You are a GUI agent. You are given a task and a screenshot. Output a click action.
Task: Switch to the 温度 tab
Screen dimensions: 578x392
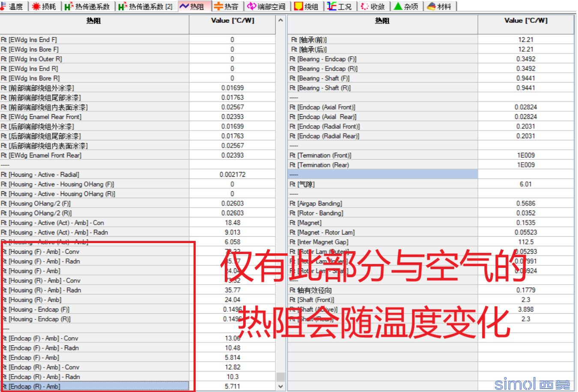coord(13,6)
